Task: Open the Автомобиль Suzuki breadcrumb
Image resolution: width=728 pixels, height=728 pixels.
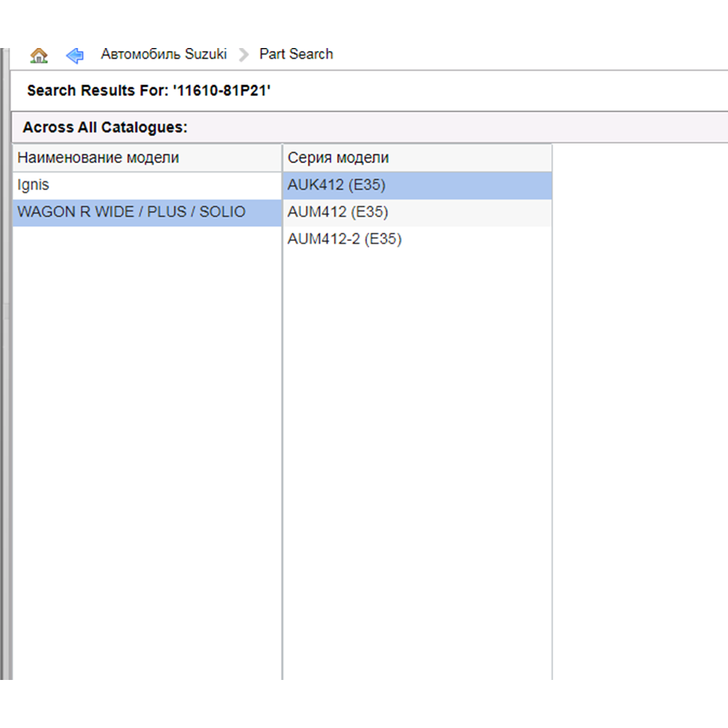Action: pyautogui.click(x=164, y=55)
